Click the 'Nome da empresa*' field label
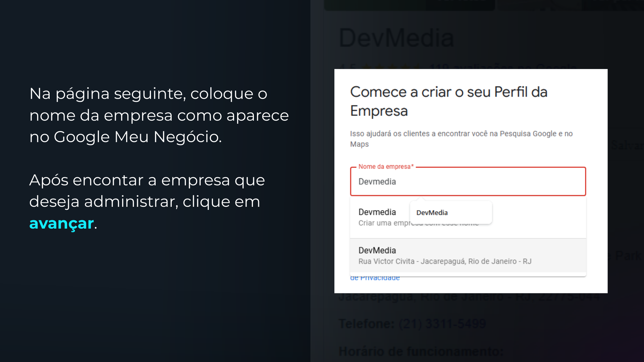Screen dimensions: 644x362 tap(386, 167)
